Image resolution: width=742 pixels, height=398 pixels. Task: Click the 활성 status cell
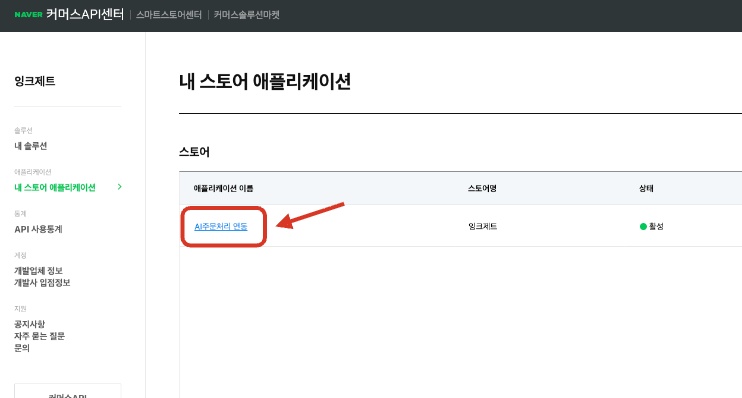(x=652, y=226)
